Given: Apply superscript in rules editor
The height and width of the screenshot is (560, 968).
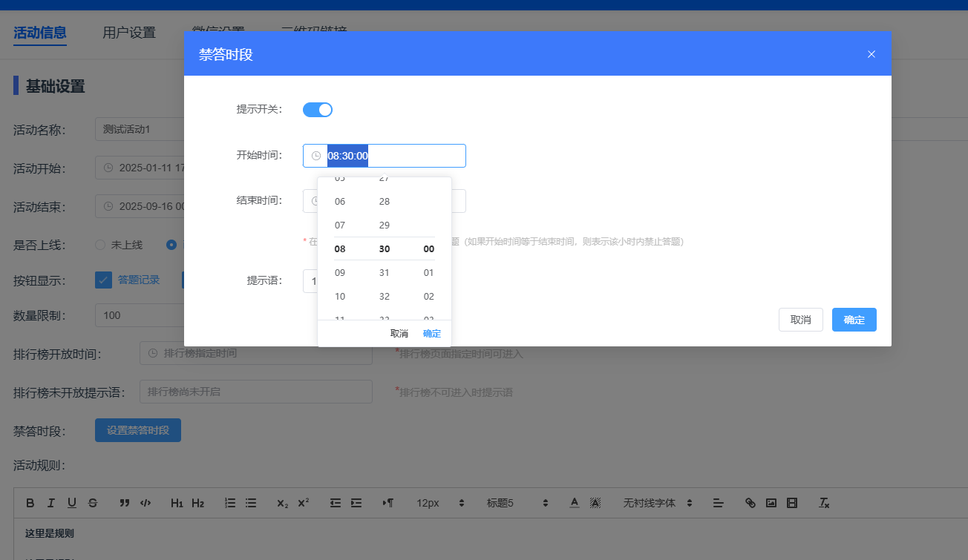Looking at the screenshot, I should [304, 503].
